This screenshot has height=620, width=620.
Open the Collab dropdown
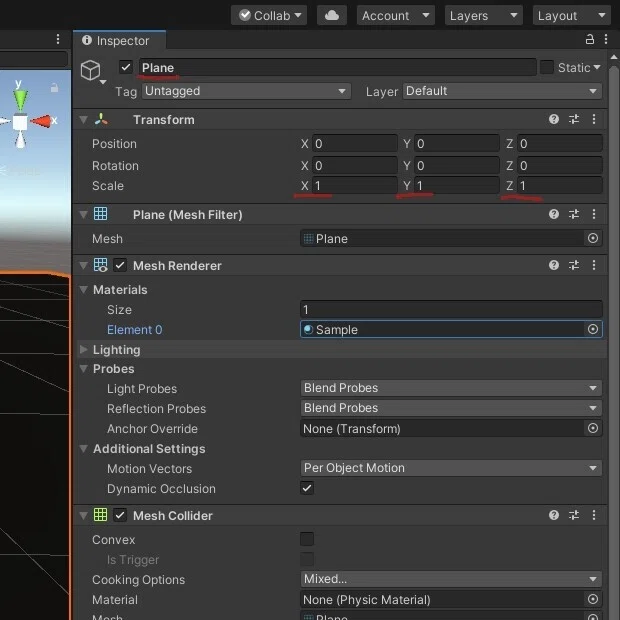[x=269, y=15]
